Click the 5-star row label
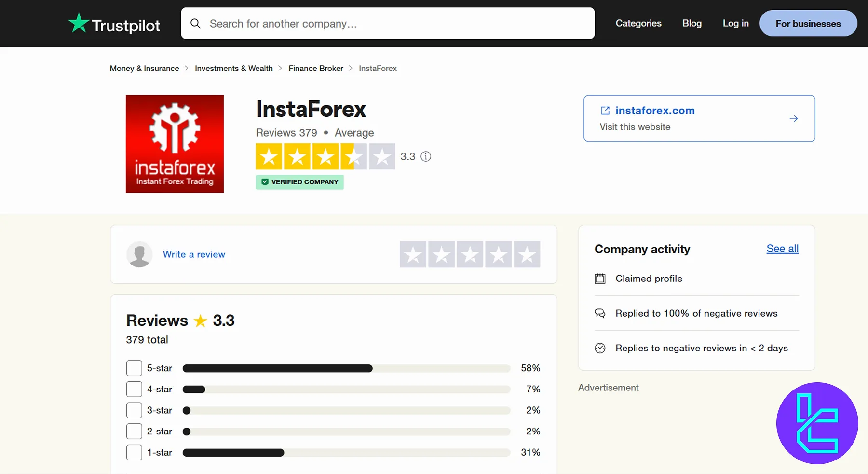 click(160, 368)
